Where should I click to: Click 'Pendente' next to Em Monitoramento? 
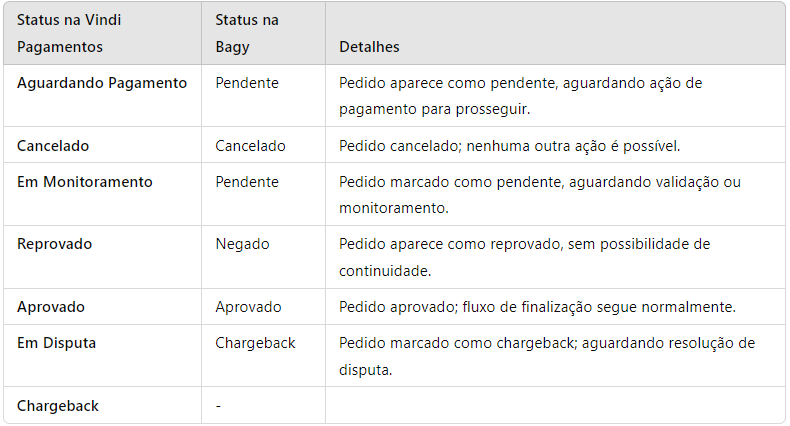(247, 182)
